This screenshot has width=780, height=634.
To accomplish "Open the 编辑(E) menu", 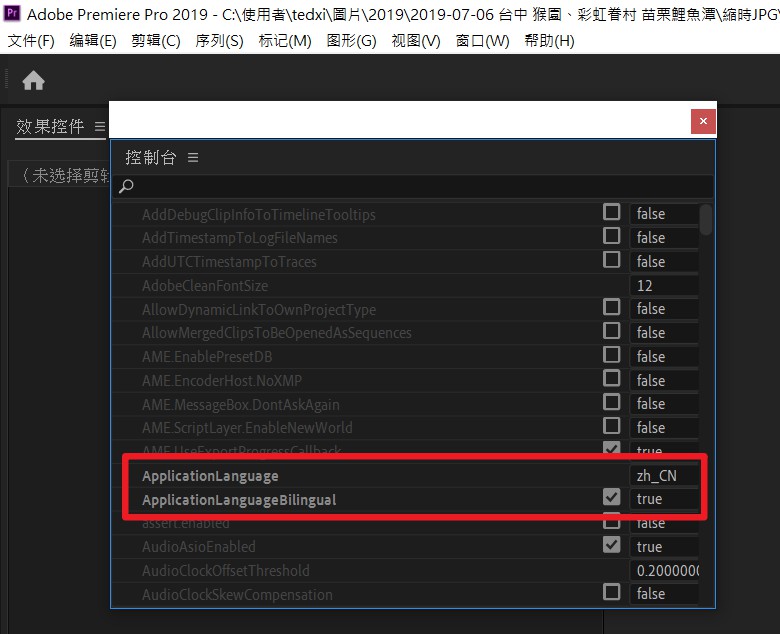I will (x=93, y=41).
